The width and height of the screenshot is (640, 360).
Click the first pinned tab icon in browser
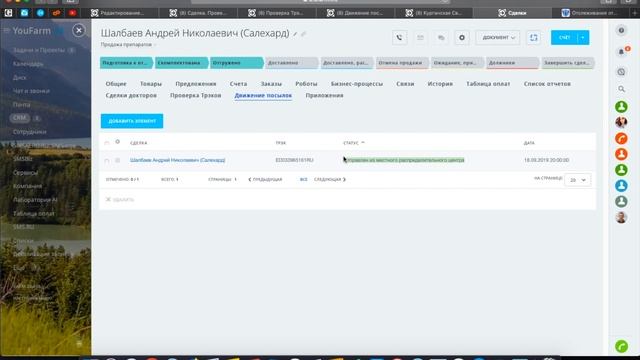click(8, 13)
